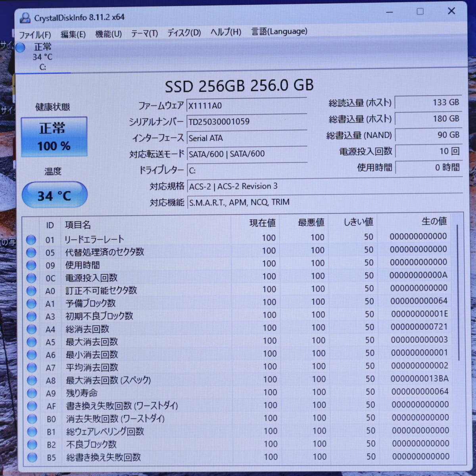
Task: Click raw value 00000000001E
Action: point(419,314)
